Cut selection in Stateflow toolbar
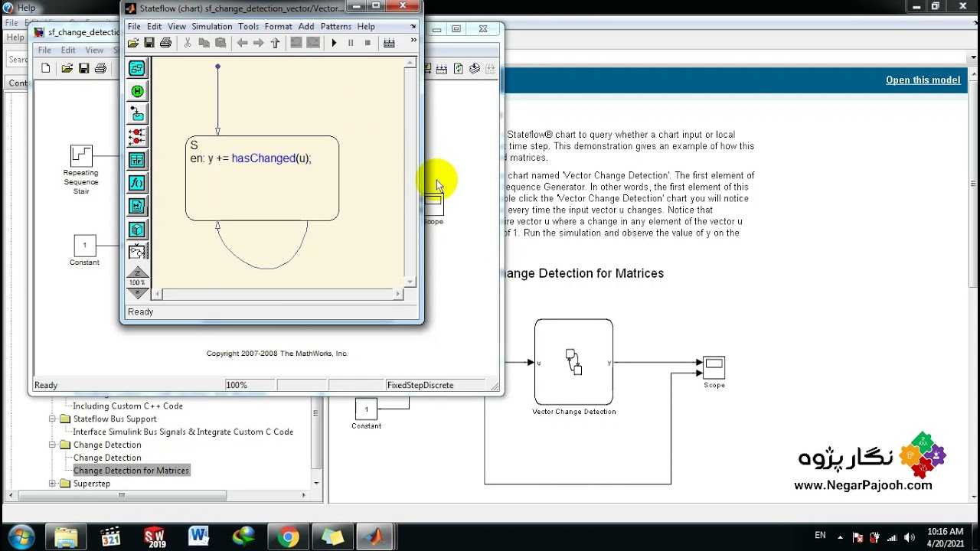Screen dimensions: 980x551 click(188, 43)
